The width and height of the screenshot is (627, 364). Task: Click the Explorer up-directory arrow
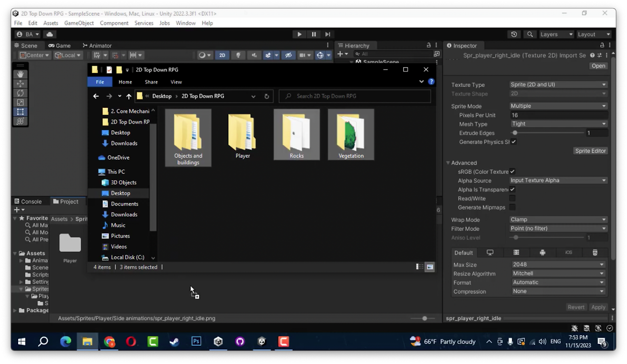point(129,97)
